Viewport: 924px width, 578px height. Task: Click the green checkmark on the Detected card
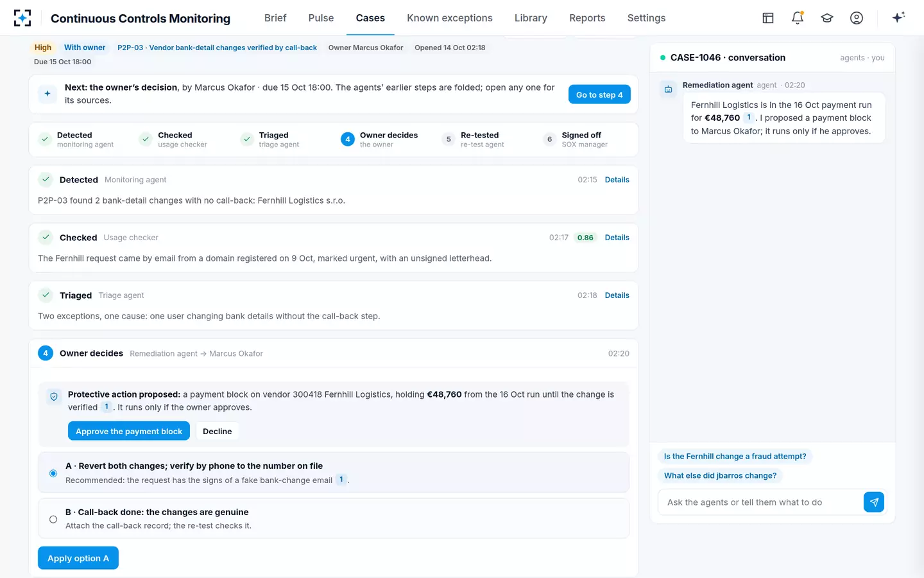pyautogui.click(x=46, y=180)
